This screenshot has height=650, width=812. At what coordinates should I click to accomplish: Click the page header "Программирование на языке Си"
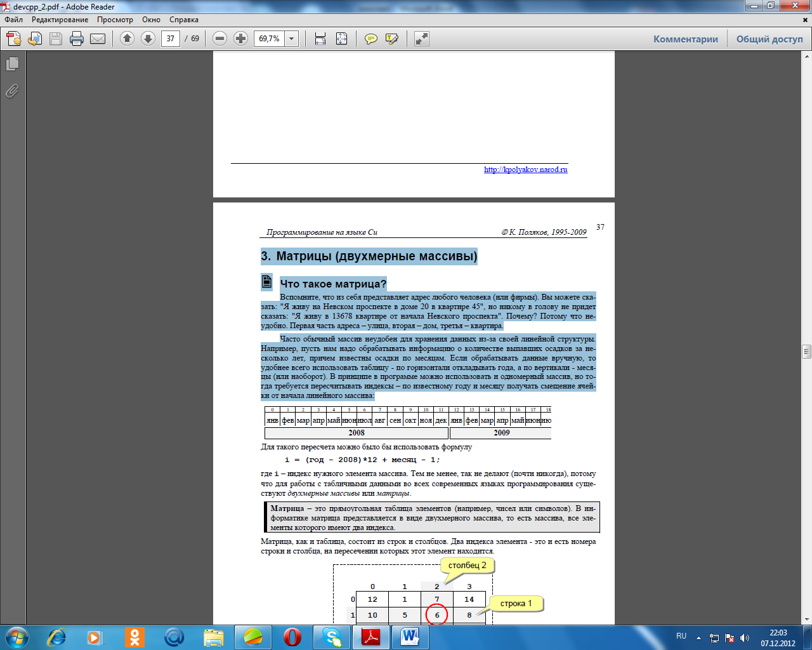[322, 232]
